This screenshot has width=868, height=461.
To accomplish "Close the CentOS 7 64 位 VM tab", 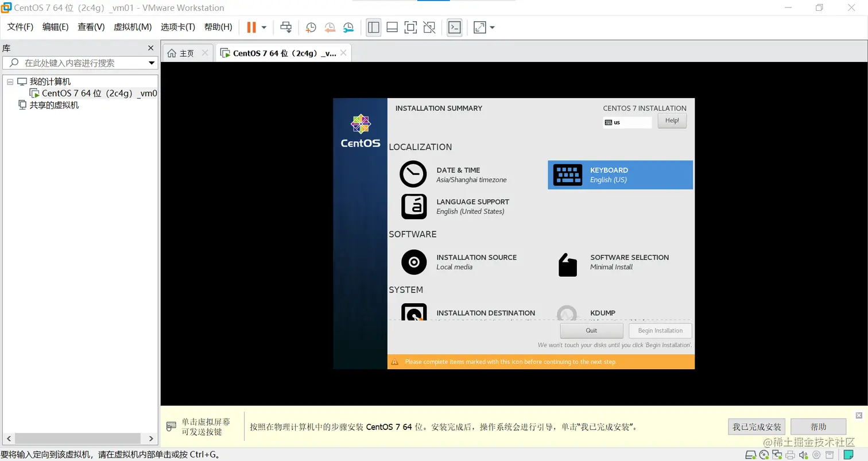I will (343, 53).
